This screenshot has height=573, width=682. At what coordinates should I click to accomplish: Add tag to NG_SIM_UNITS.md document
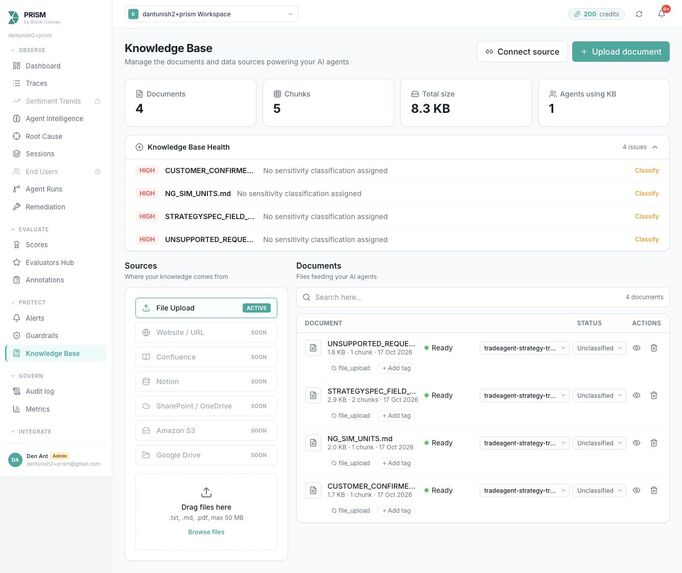396,463
